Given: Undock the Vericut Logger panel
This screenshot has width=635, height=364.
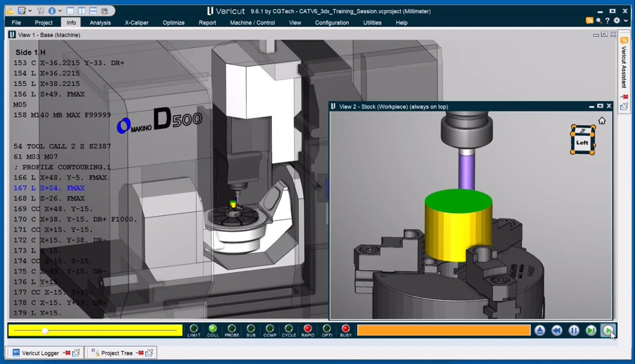Looking at the screenshot, I should coord(76,353).
